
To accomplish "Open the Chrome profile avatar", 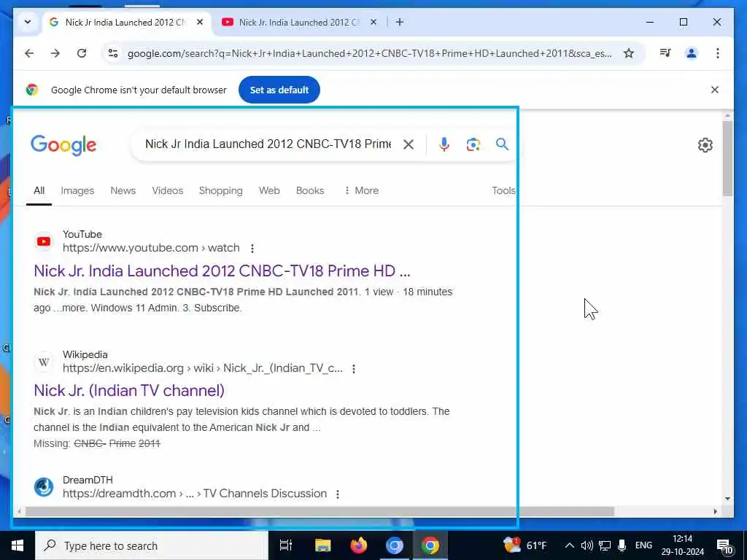I will pos(692,53).
